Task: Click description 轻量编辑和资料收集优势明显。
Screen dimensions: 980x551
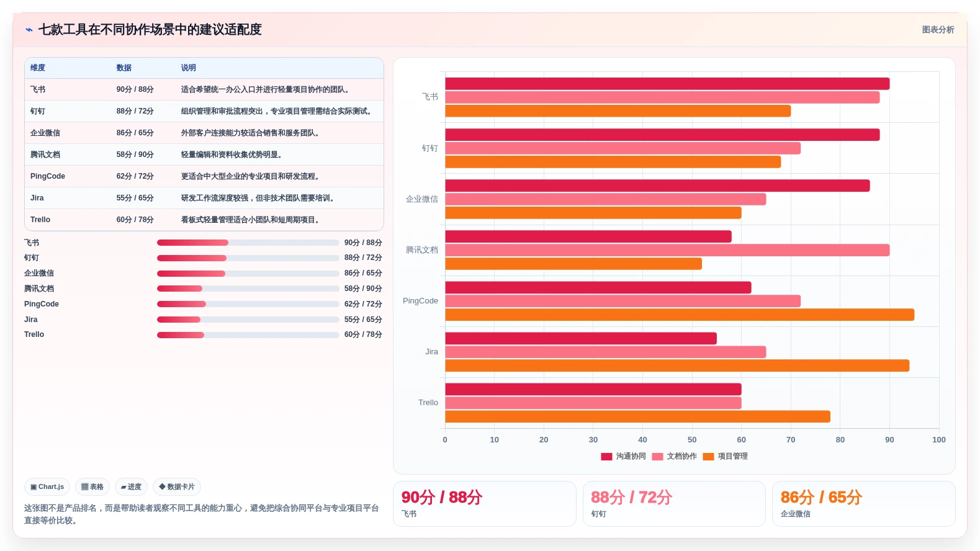Action: (x=233, y=155)
